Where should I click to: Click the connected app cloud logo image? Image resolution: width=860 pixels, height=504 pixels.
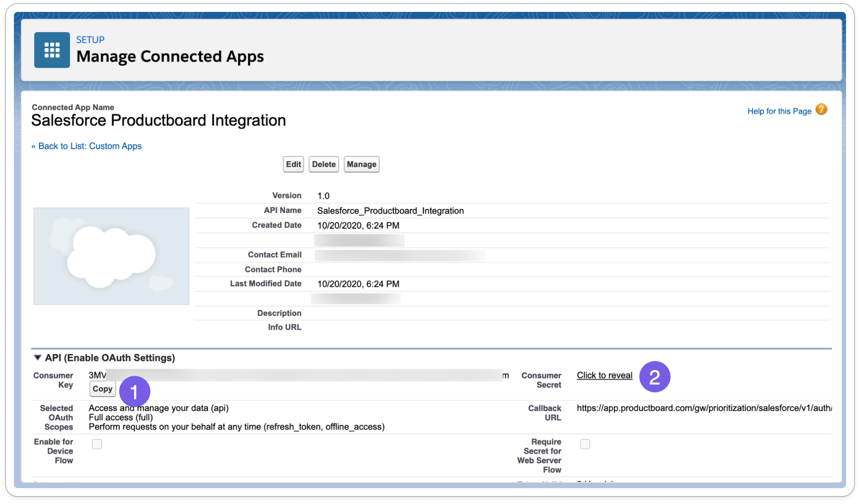(111, 256)
